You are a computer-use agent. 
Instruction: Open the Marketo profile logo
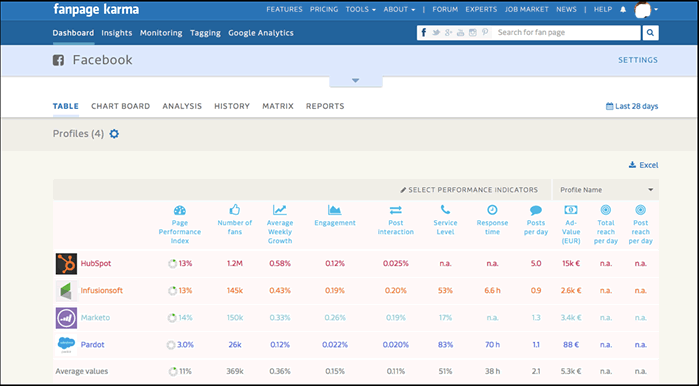66,318
